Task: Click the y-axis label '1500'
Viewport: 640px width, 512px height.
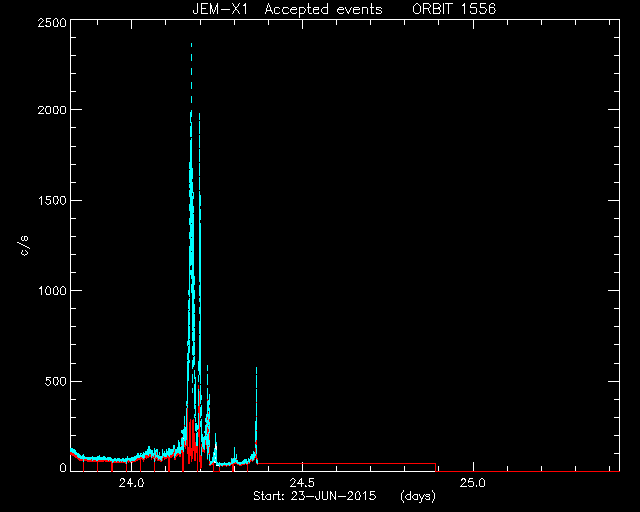Action: click(x=52, y=200)
